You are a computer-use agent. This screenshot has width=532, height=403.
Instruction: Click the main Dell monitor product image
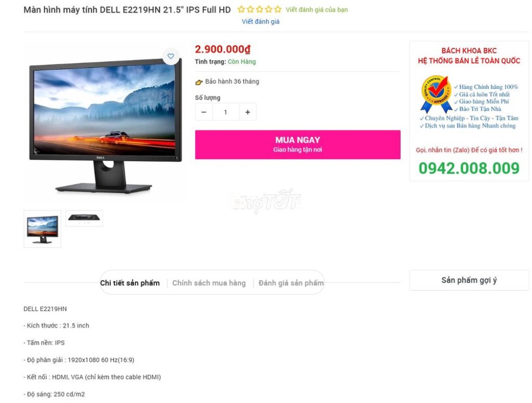click(x=105, y=126)
